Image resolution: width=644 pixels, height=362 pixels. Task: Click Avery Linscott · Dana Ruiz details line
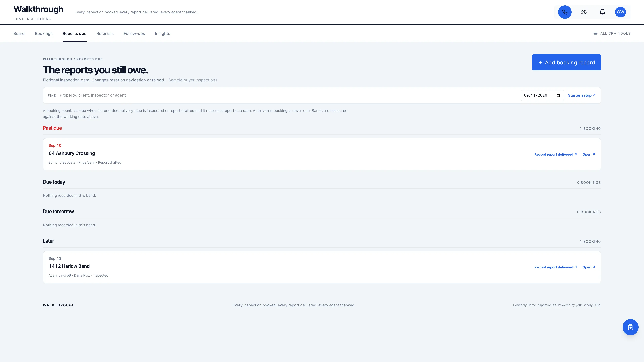pos(78,275)
